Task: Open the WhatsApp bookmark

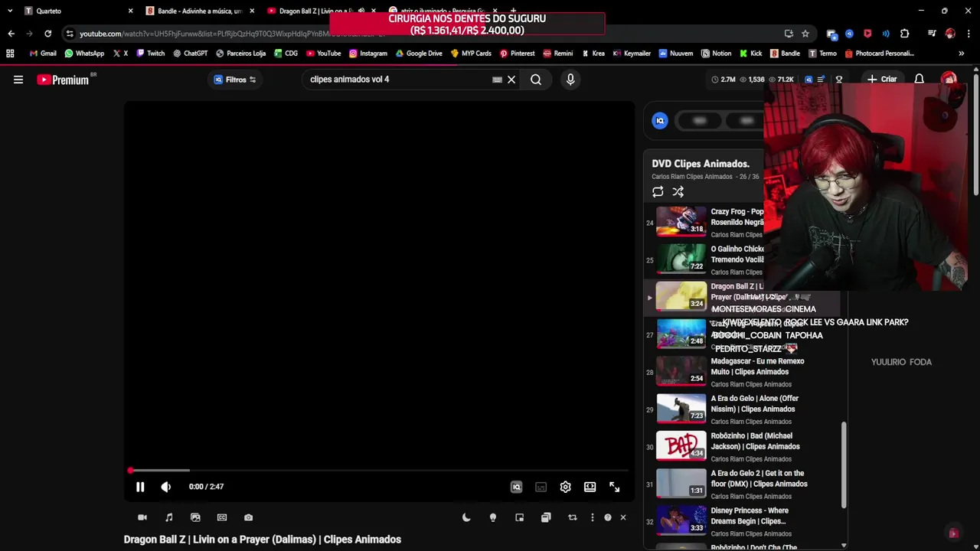Action: coord(84,54)
